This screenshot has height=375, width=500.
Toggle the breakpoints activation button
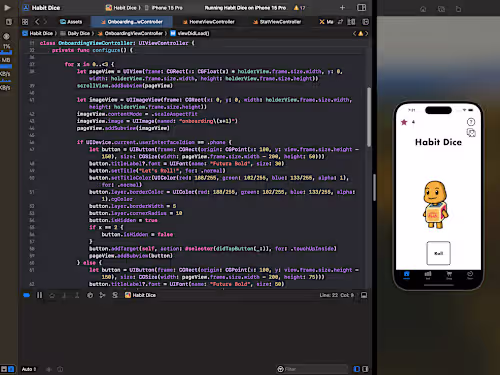point(27,295)
